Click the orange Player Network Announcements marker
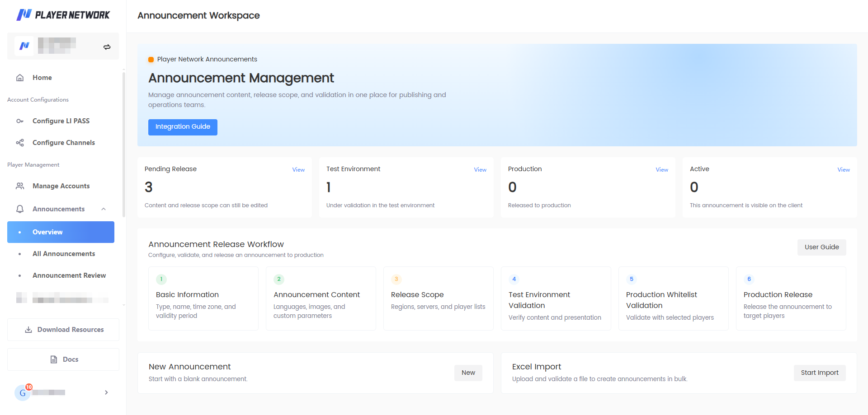 click(x=151, y=60)
